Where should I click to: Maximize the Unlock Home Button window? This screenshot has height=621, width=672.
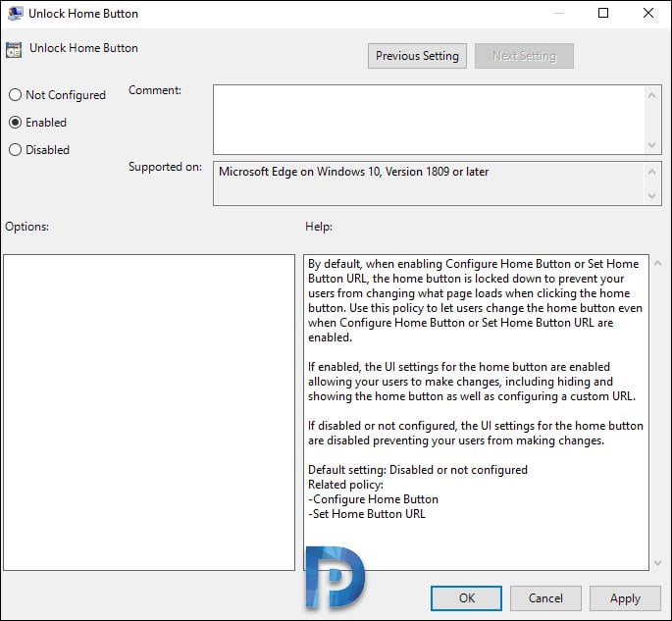(603, 13)
